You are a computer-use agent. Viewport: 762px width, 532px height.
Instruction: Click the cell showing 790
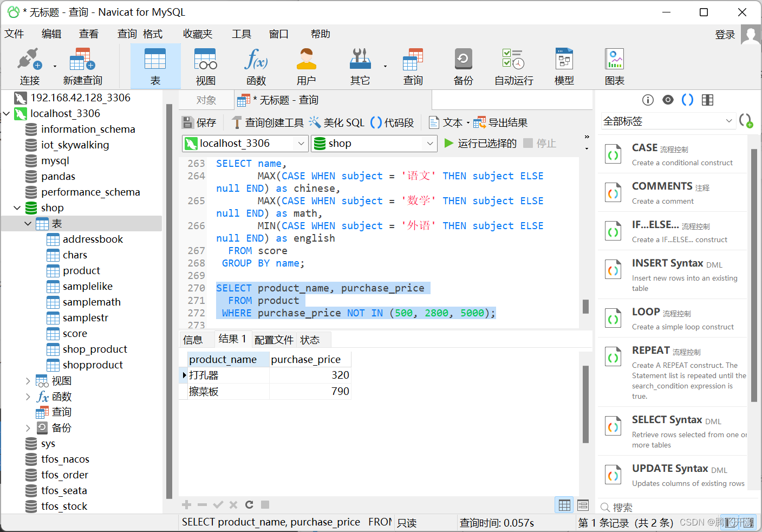(x=310, y=391)
